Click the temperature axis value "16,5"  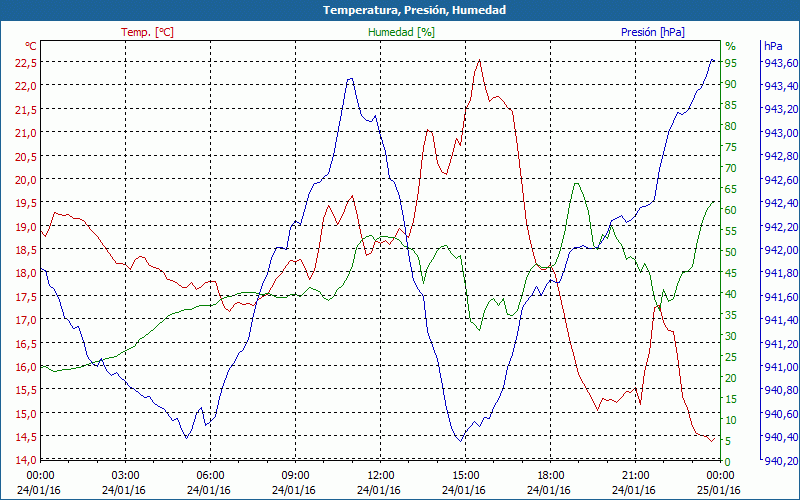(x=27, y=343)
